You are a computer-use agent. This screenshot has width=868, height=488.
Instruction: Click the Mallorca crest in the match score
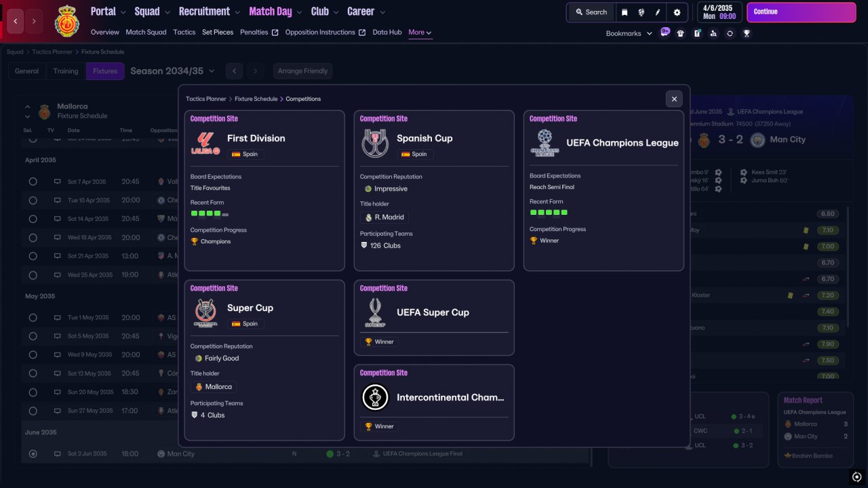point(703,140)
